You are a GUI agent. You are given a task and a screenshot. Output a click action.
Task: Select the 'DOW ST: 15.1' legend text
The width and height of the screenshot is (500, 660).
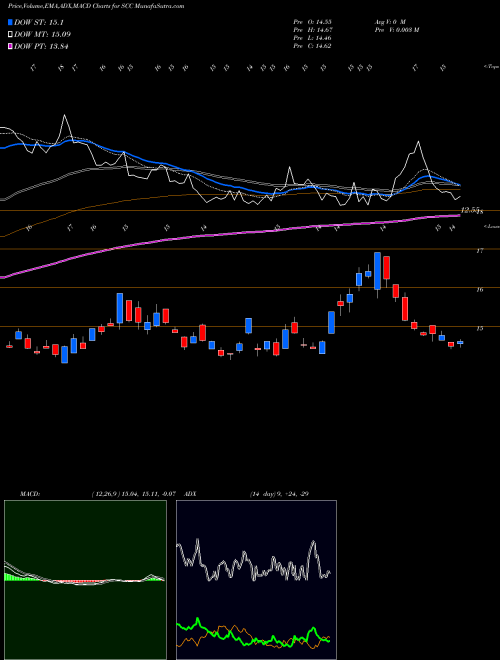[x=39, y=22]
